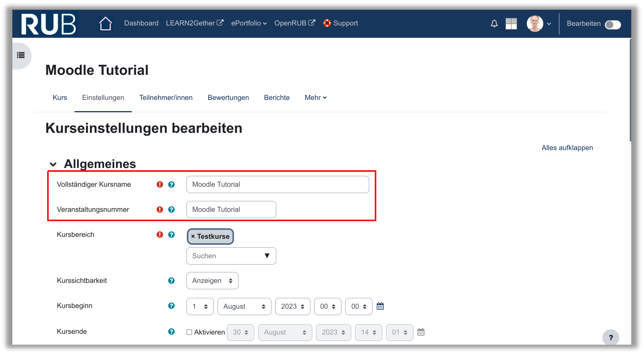The image size is (644, 354).
Task: Click the grid tiles icon in navbar
Action: click(x=511, y=24)
